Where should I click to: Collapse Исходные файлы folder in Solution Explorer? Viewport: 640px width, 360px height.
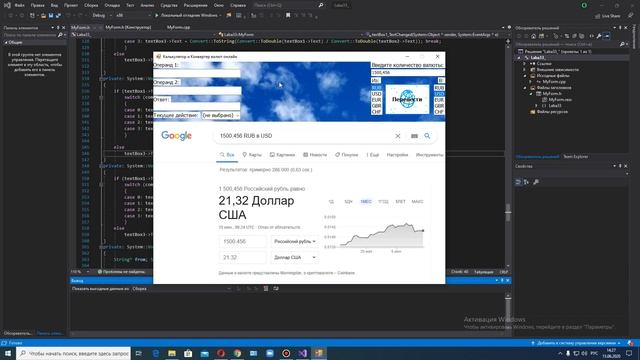(x=525, y=76)
